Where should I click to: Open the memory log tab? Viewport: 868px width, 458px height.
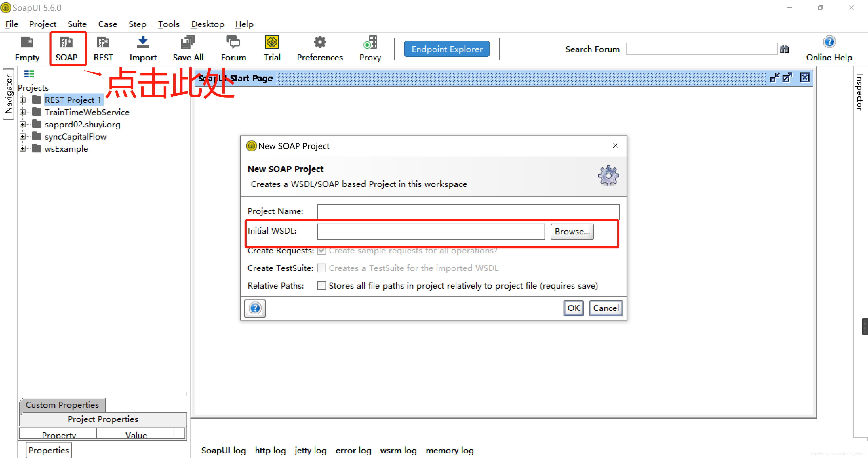450,450
